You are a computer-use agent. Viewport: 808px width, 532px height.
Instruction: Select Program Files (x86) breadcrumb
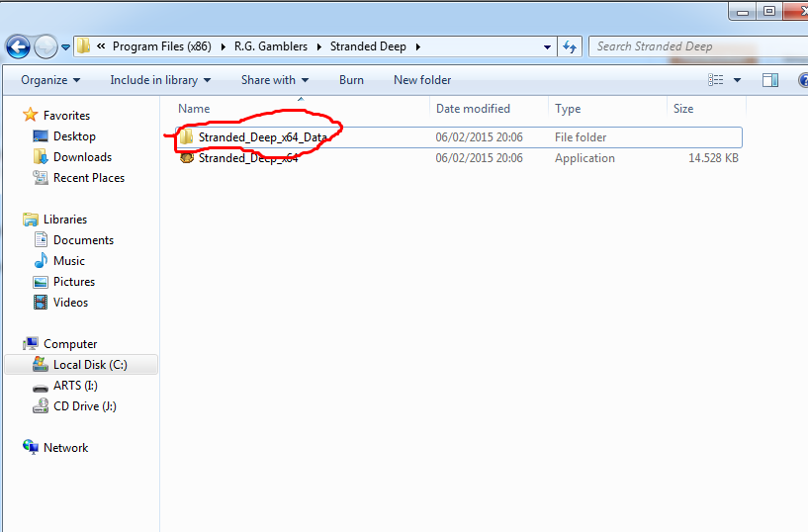click(162, 46)
